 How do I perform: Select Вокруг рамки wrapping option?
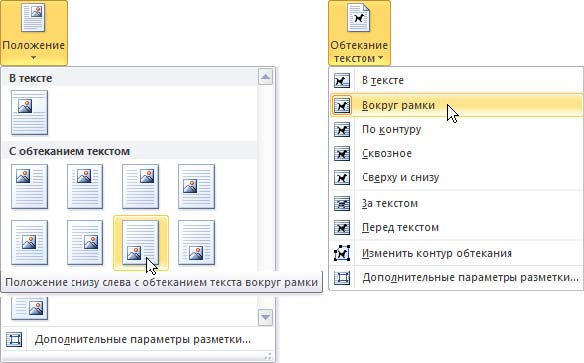tap(456, 105)
